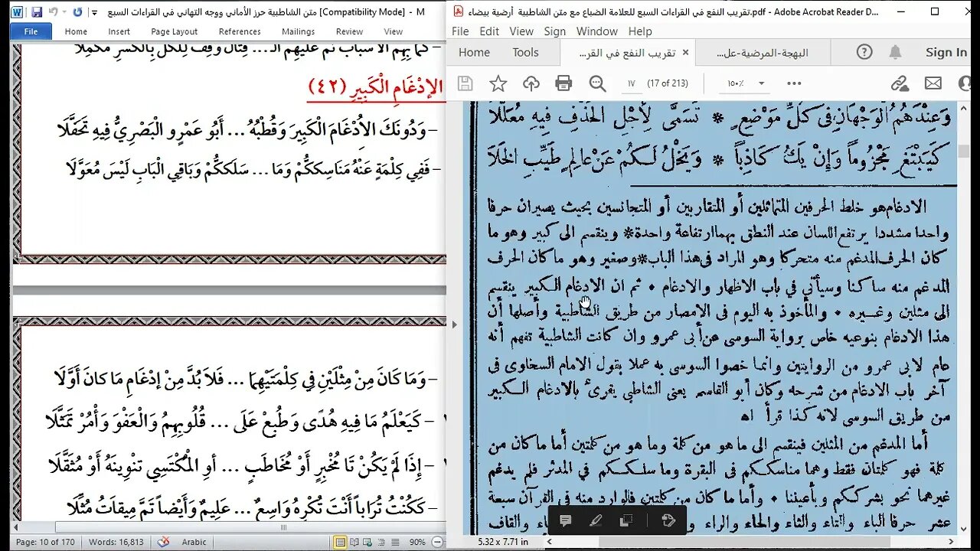
Task: Switch to Word Home ribbon tab
Action: click(76, 31)
